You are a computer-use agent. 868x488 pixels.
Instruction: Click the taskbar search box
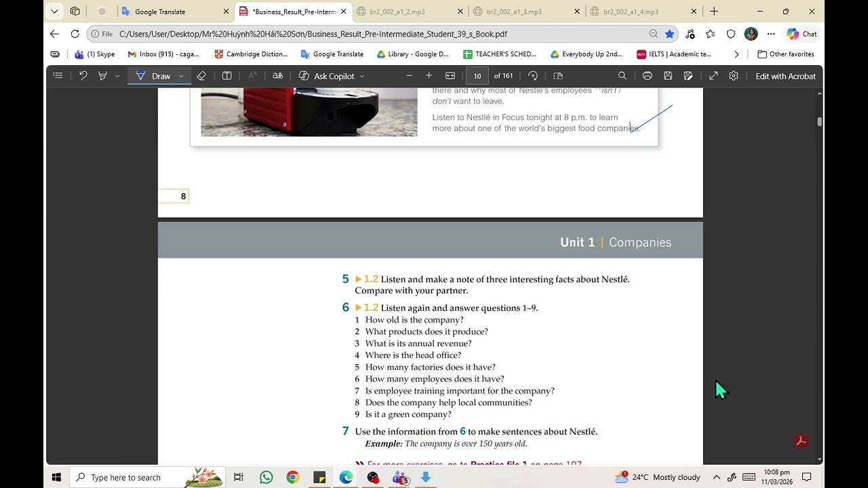pyautogui.click(x=148, y=477)
